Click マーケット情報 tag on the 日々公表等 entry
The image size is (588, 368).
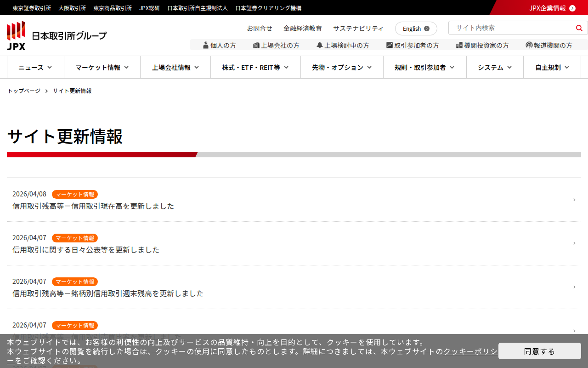tap(75, 238)
